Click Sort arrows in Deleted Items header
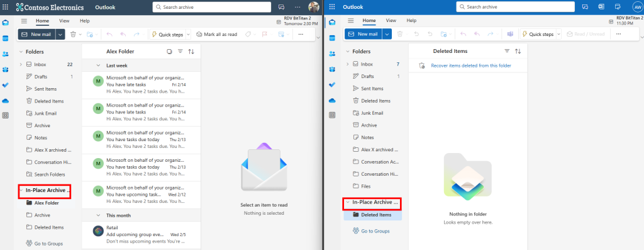This screenshot has height=250, width=644. [518, 51]
